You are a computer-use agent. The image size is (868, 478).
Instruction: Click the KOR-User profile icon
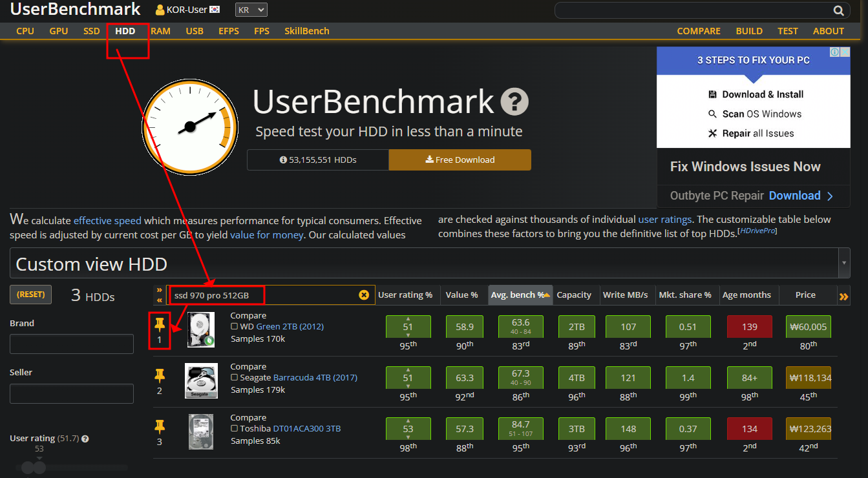[160, 10]
